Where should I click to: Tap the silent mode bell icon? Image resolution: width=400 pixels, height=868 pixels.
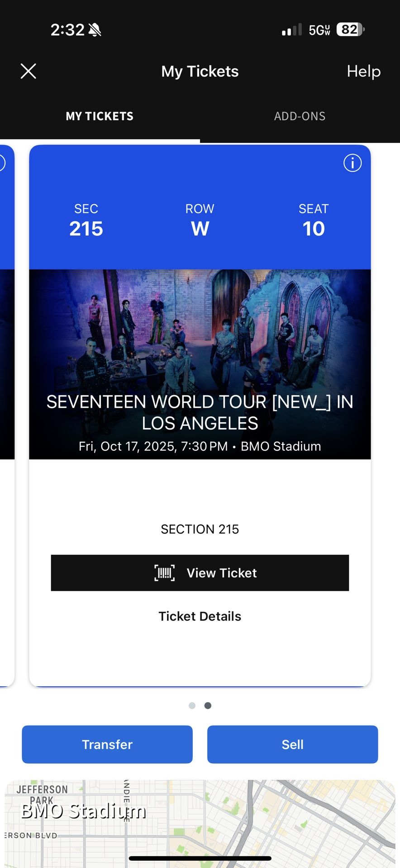95,30
